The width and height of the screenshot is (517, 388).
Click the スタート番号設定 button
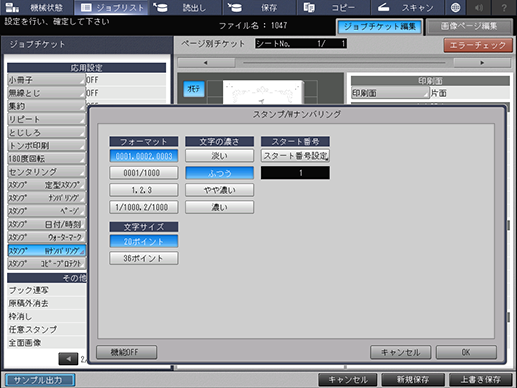[295, 156]
